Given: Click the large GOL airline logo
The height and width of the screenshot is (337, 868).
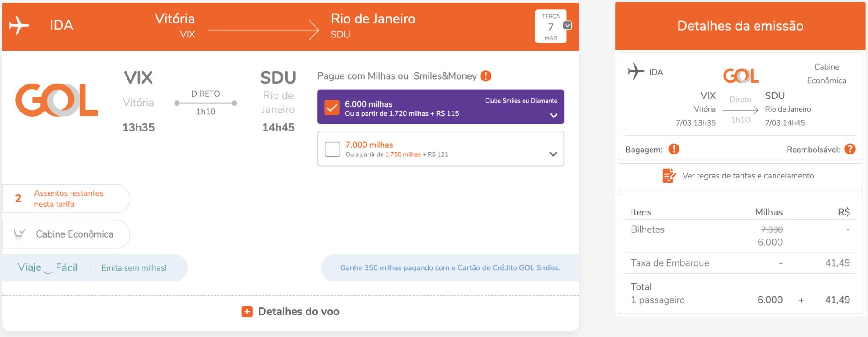Looking at the screenshot, I should [x=57, y=100].
